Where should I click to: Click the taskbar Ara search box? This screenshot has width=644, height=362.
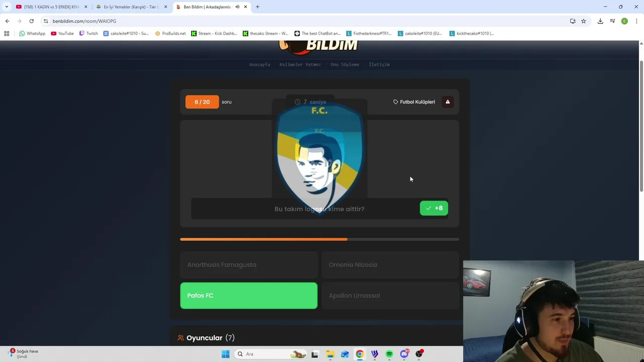272,354
